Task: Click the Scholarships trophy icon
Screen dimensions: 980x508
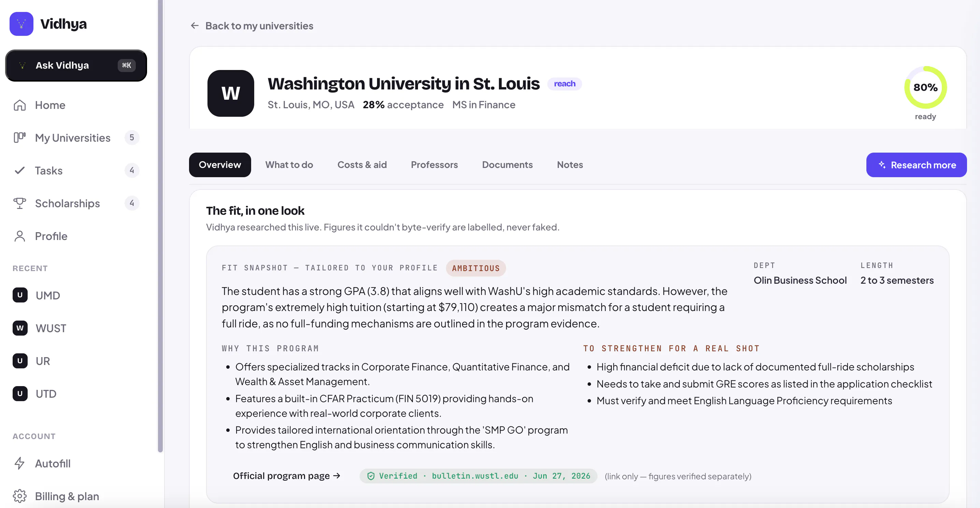Action: coord(19,203)
